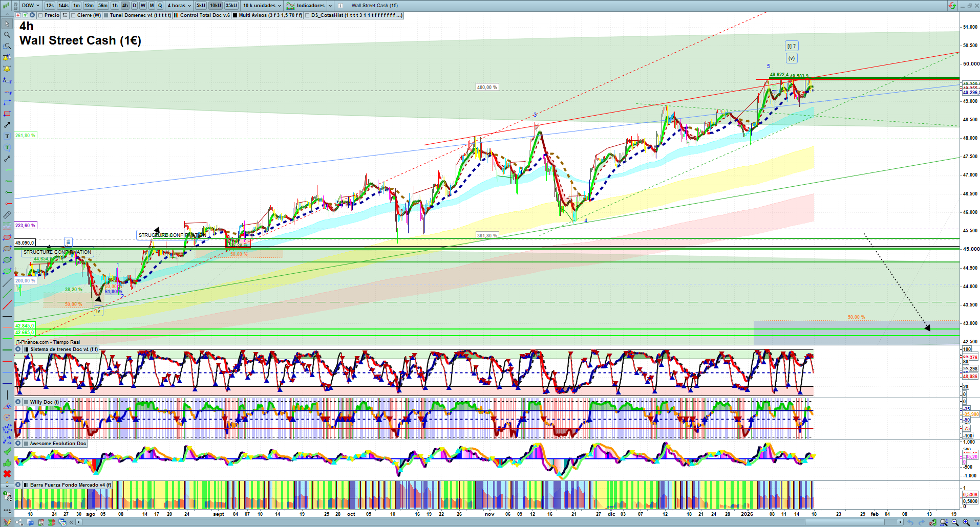The width and height of the screenshot is (980, 527).
Task: Click the zoom in magnifier at bottom right
Action: pyautogui.click(x=966, y=522)
